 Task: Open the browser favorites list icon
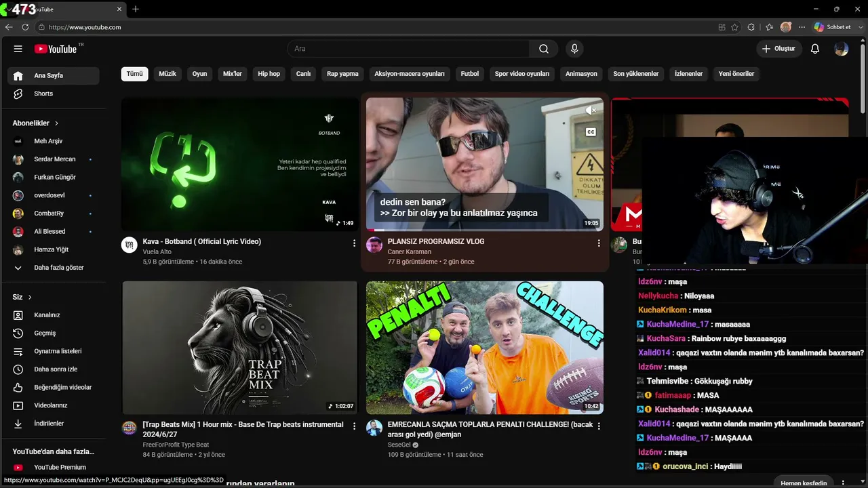769,27
